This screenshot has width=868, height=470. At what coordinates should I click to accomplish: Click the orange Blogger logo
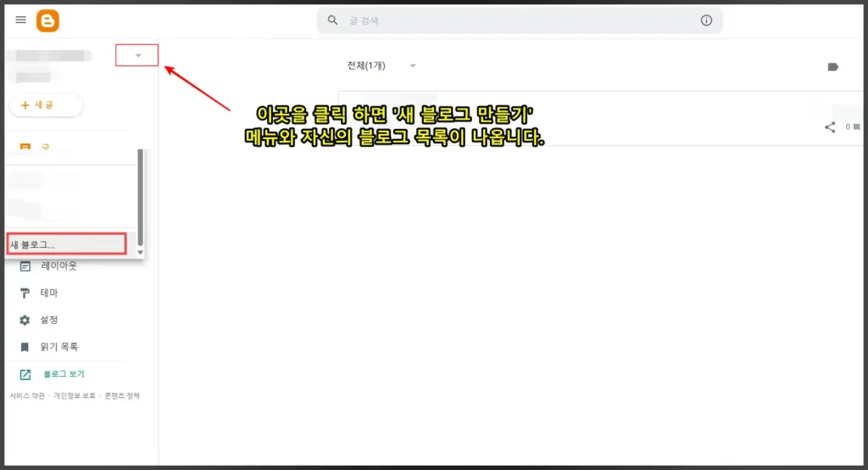point(47,21)
